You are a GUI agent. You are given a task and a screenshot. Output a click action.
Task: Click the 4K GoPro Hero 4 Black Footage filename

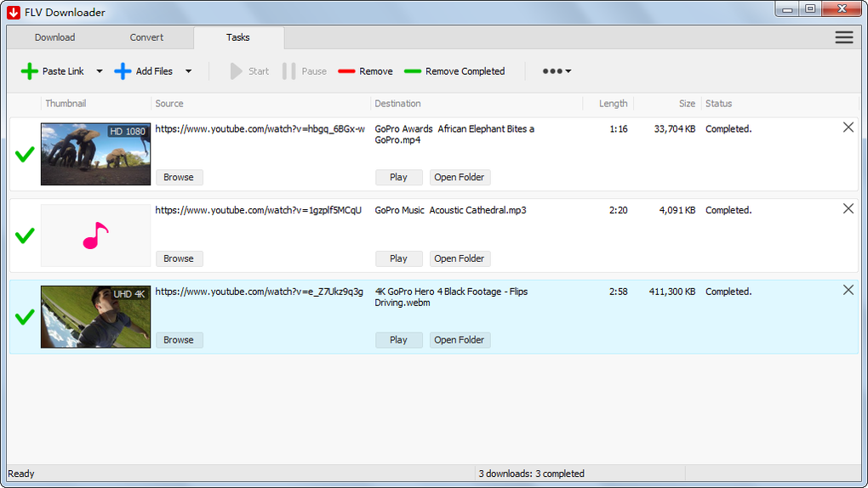click(451, 297)
